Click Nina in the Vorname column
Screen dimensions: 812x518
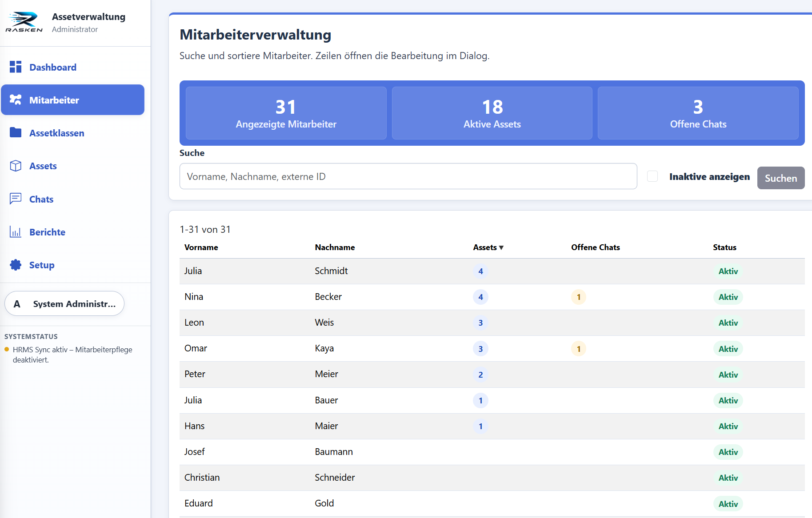(x=194, y=297)
